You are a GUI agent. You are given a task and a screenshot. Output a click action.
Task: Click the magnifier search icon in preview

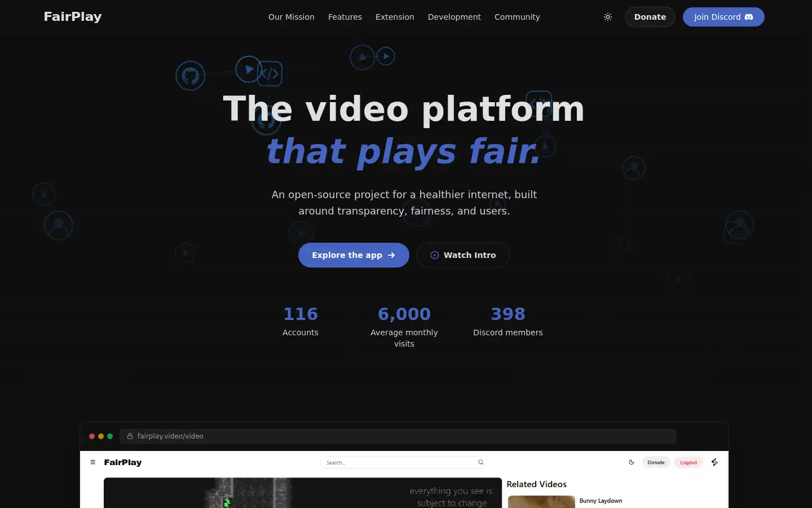tap(481, 462)
